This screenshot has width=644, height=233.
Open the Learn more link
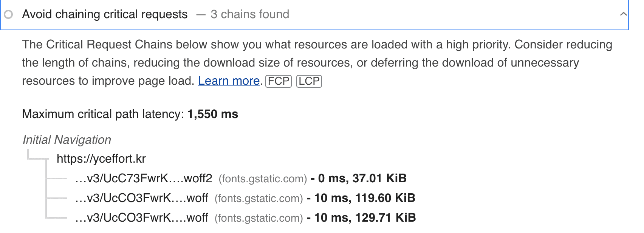pos(228,81)
